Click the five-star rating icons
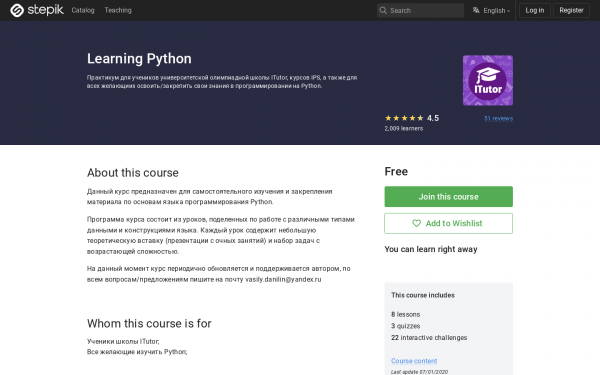The image size is (600, 375). tap(404, 118)
